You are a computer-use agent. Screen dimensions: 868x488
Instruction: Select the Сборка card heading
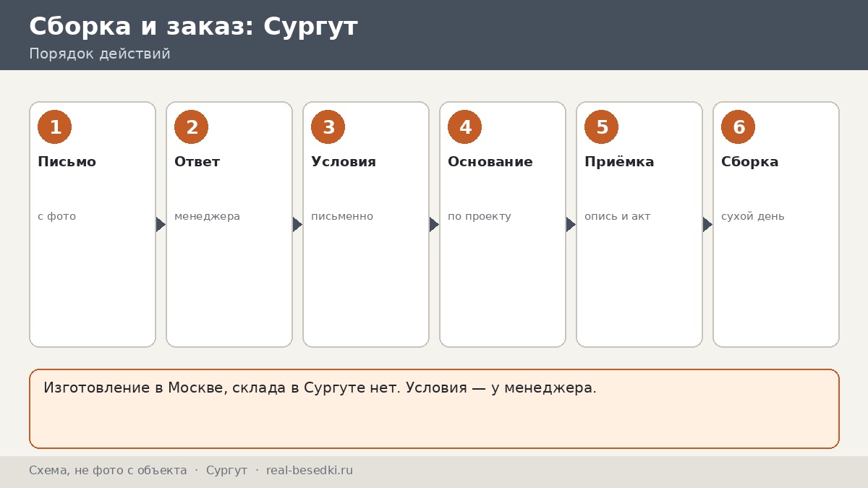750,162
